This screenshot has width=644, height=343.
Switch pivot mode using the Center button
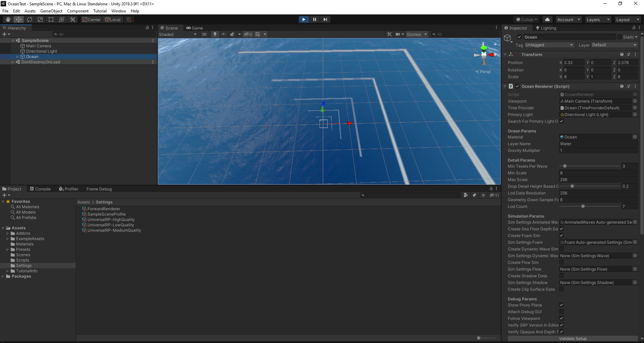click(91, 19)
